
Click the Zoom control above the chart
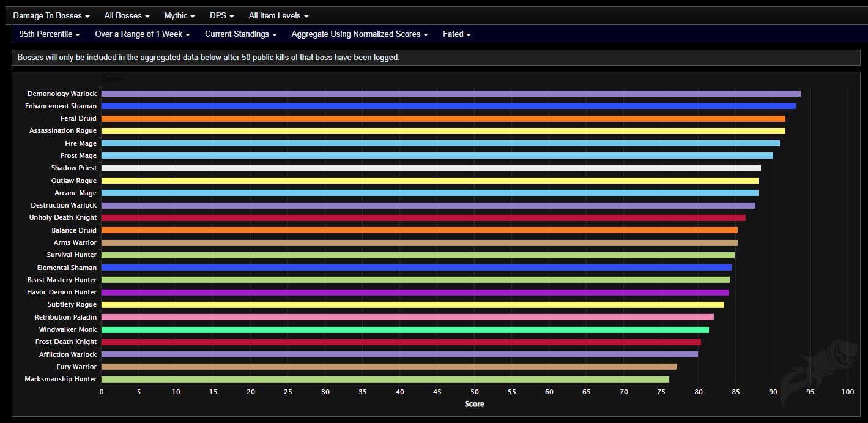pos(112,79)
